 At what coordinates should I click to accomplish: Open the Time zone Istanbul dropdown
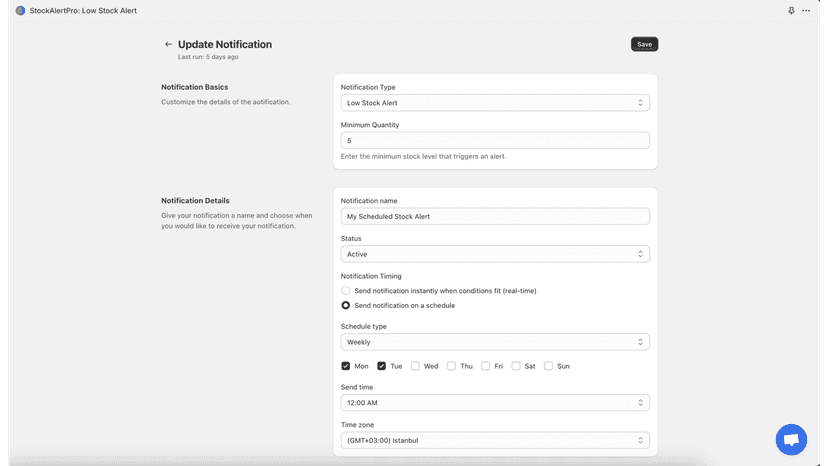click(495, 440)
